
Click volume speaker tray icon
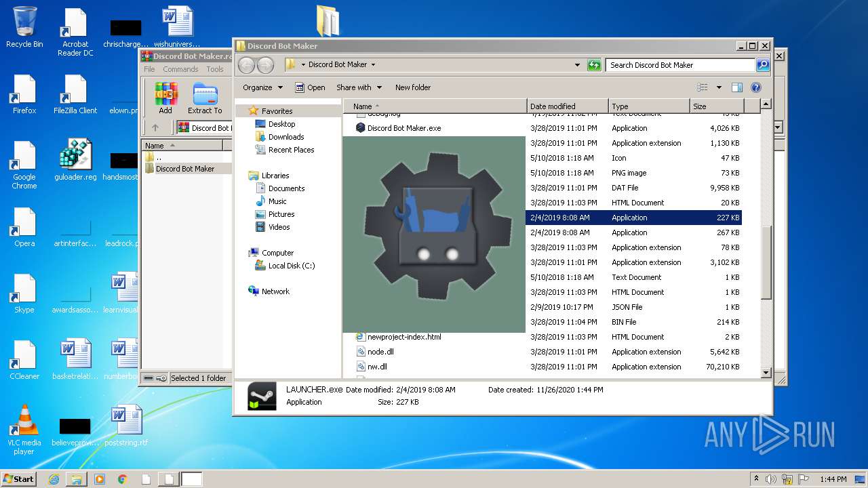tap(771, 479)
